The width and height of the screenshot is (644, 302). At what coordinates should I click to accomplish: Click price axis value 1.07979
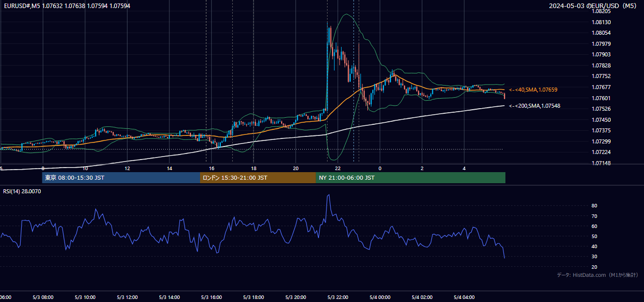tap(601, 44)
